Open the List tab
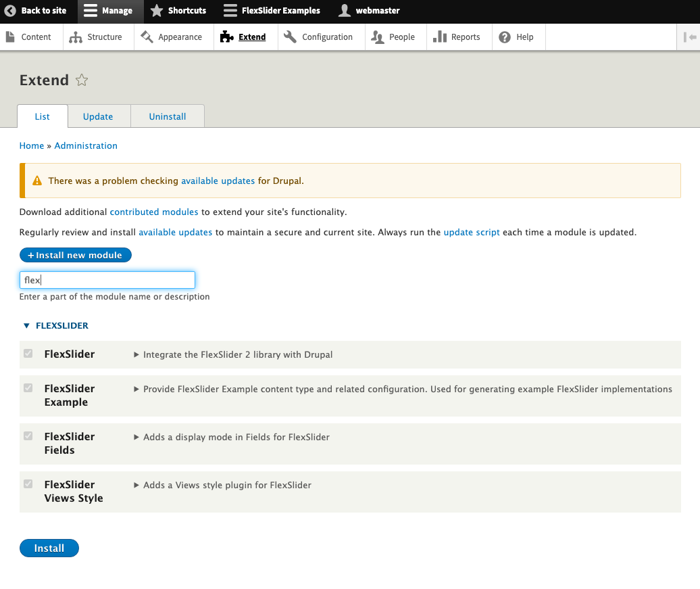Viewport: 700px width, 589px height. click(43, 116)
